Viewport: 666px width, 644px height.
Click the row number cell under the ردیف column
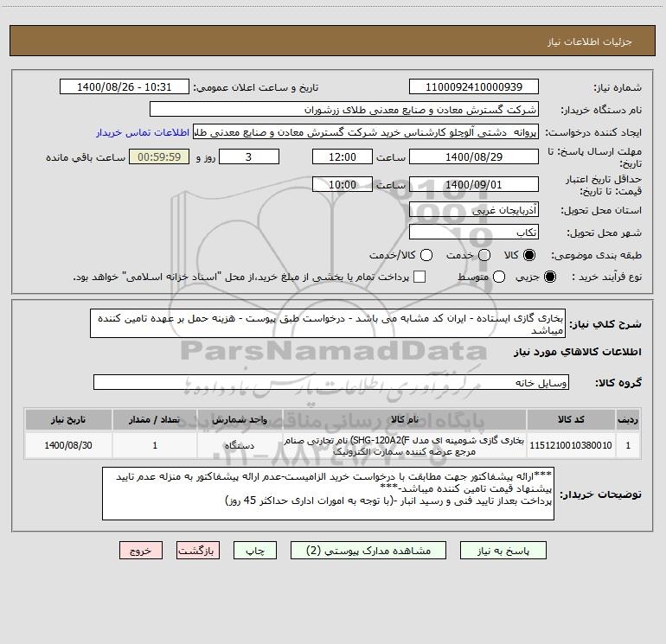[628, 445]
